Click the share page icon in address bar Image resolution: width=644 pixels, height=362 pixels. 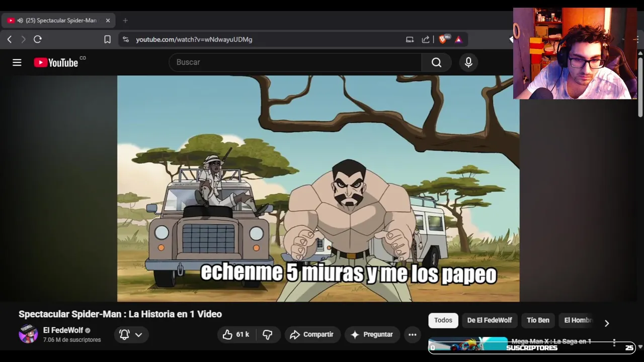426,39
